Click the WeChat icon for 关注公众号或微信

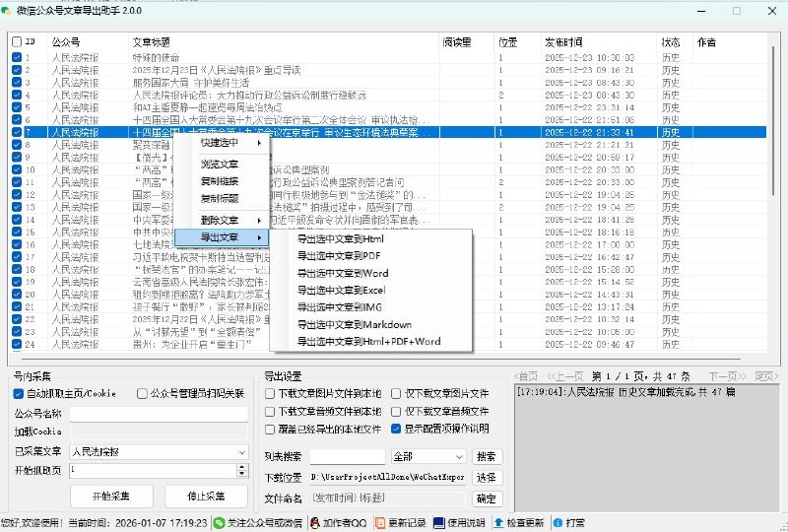click(x=219, y=523)
